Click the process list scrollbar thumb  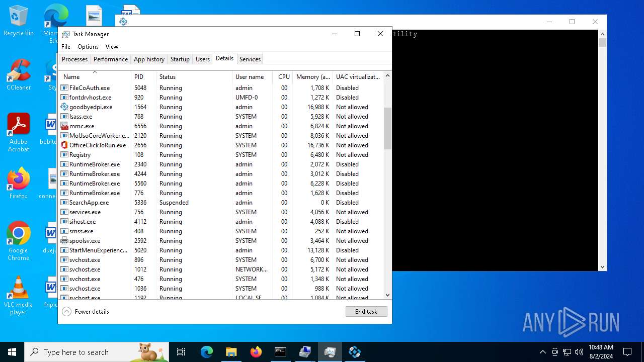[387, 128]
